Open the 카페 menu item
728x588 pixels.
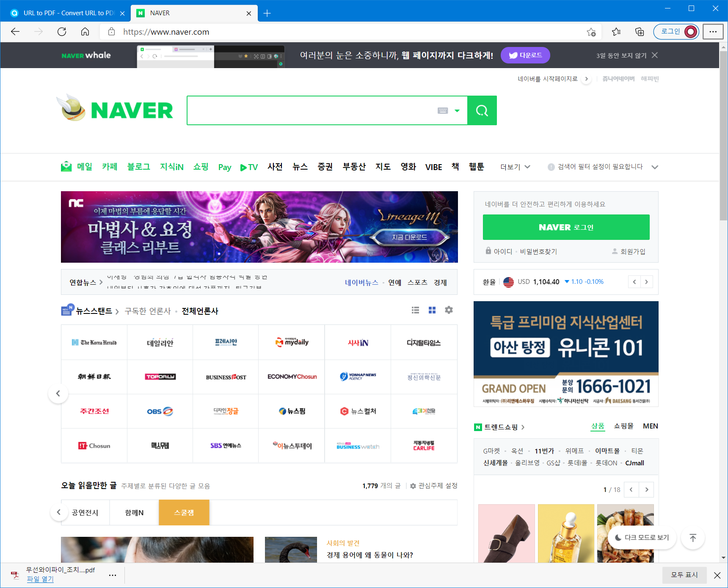[110, 167]
